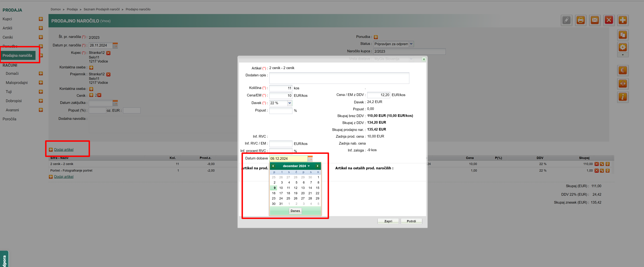Click the copy document icon on right
The height and width of the screenshot is (267, 644).
623,35
